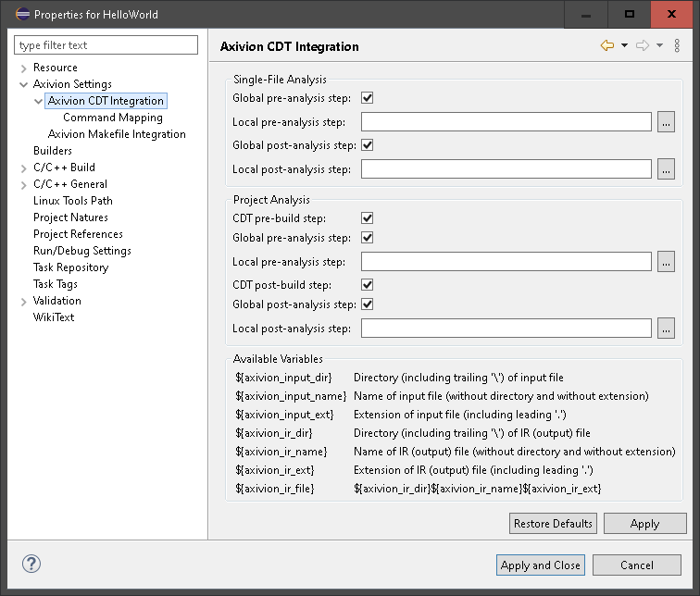Toggle Single-File Global post-analysis step checkbox
Viewport: 700px width, 596px height.
368,145
